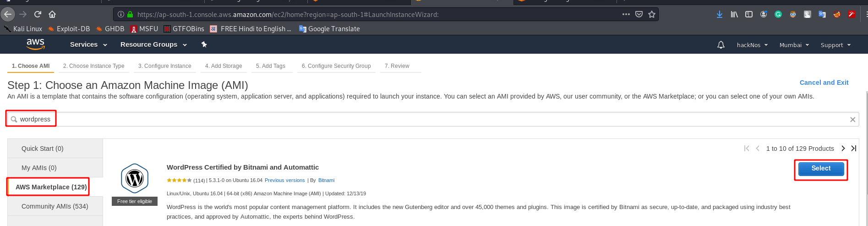Switch to 4. Add Storage tab
The height and width of the screenshot is (226, 868).
pos(224,66)
